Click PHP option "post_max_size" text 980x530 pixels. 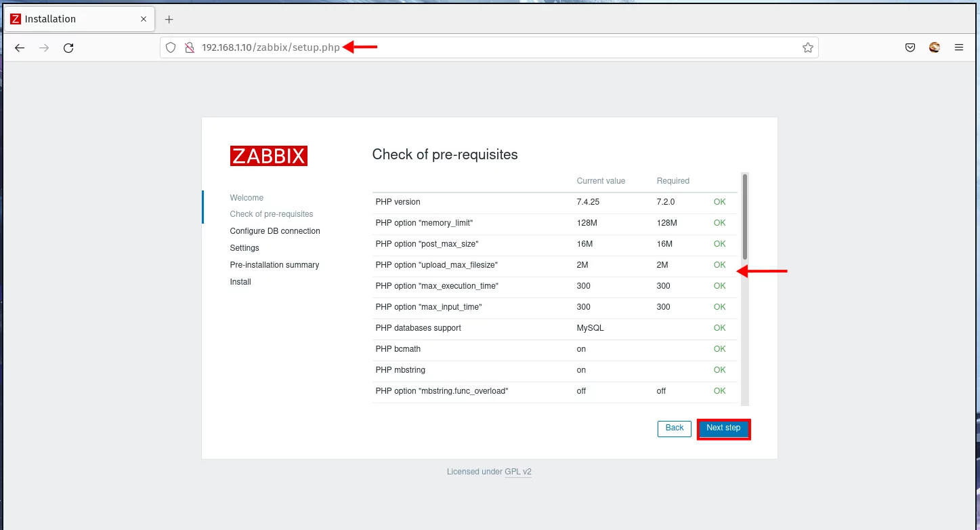427,244
